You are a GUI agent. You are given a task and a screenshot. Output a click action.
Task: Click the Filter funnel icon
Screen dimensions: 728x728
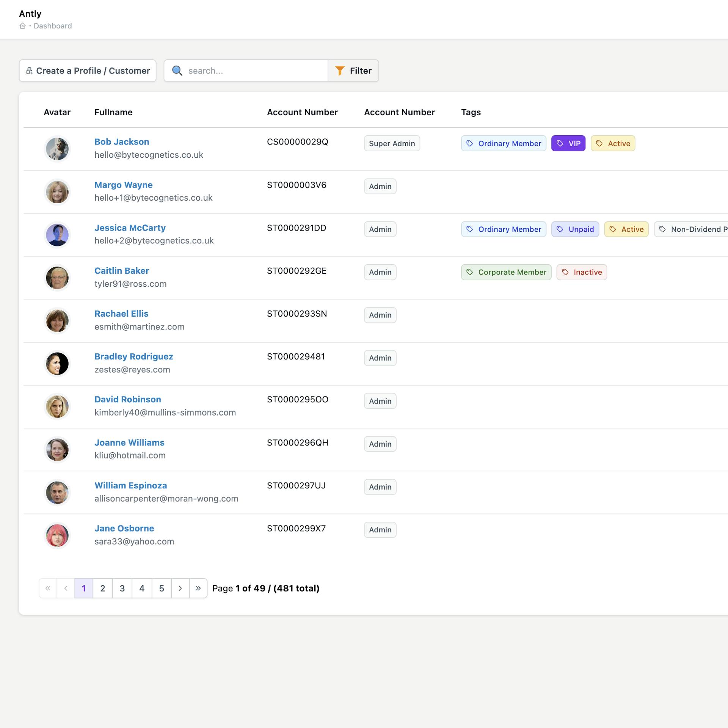tap(340, 70)
